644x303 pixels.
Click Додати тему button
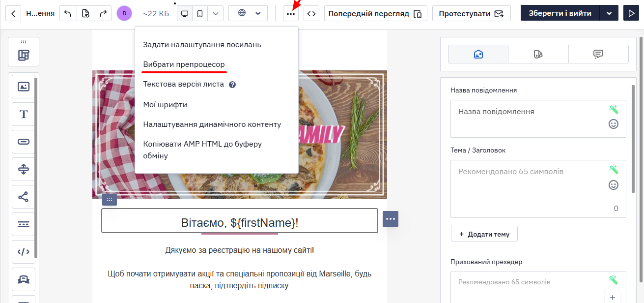click(x=484, y=234)
